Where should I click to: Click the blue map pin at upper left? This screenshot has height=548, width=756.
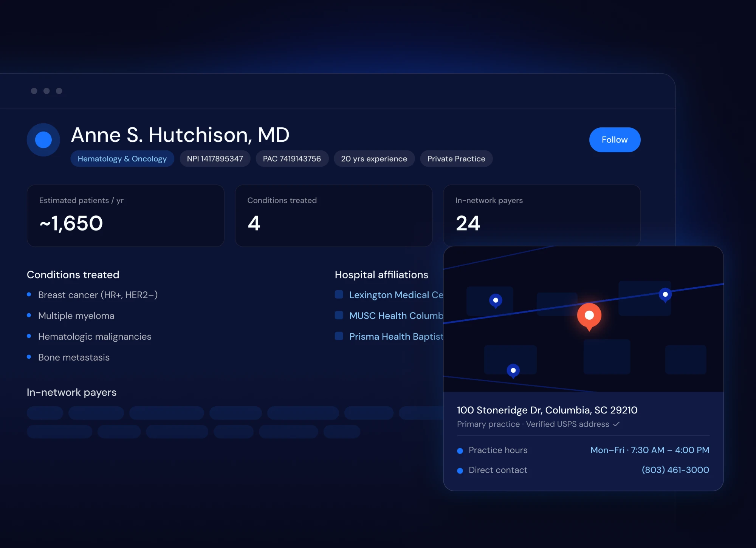tap(496, 301)
